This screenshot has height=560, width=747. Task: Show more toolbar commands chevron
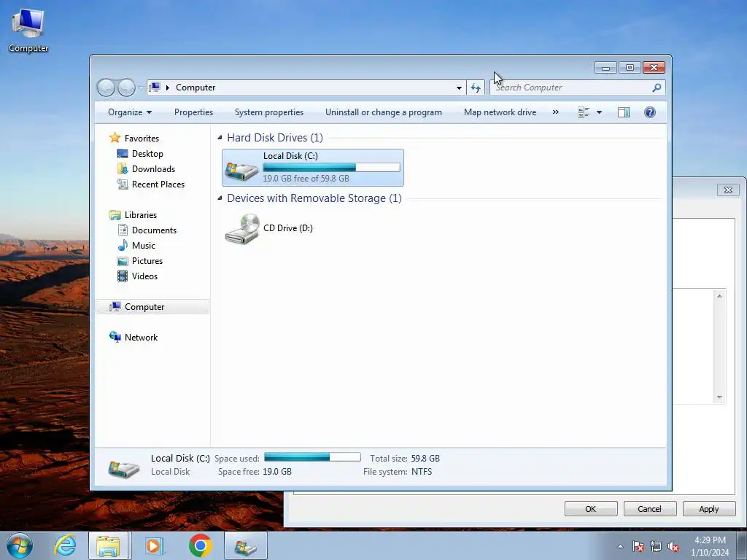[555, 112]
